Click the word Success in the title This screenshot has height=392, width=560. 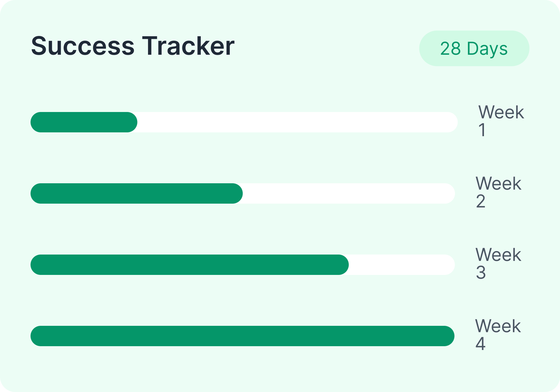(83, 46)
